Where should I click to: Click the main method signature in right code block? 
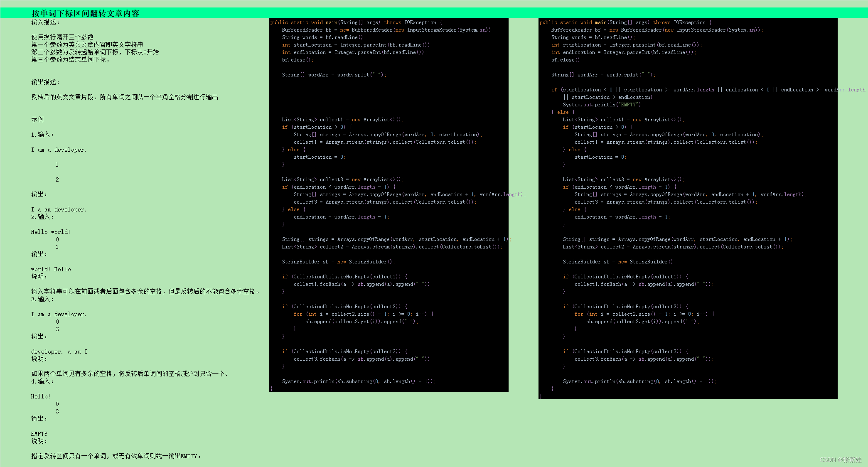pos(625,22)
